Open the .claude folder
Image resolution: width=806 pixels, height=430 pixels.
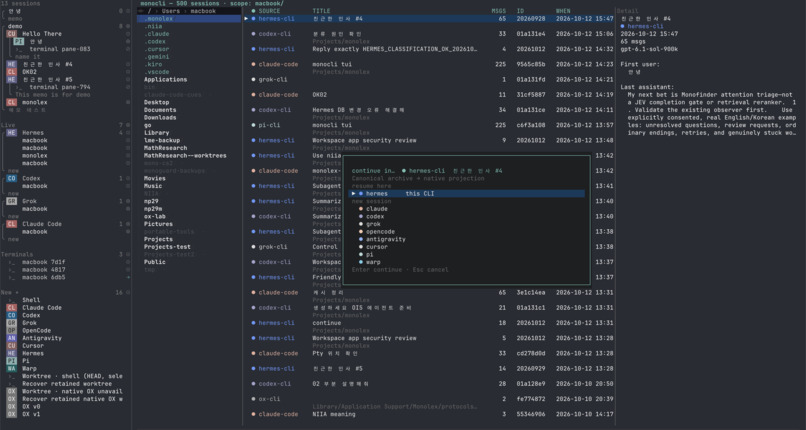coord(157,34)
